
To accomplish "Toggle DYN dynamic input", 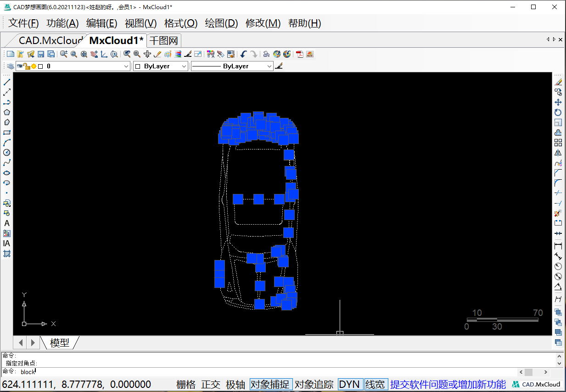I will (349, 385).
